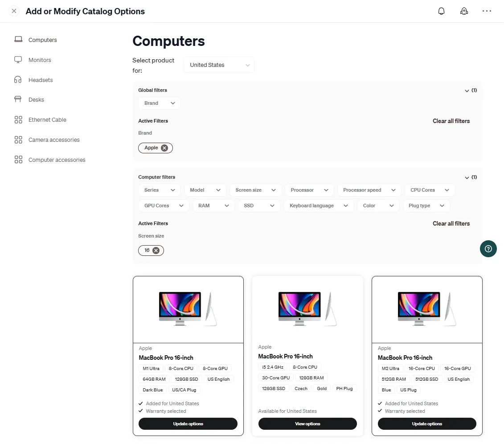Click the rocket icon in header
Image resolution: width=504 pixels, height=444 pixels.
[x=464, y=11]
